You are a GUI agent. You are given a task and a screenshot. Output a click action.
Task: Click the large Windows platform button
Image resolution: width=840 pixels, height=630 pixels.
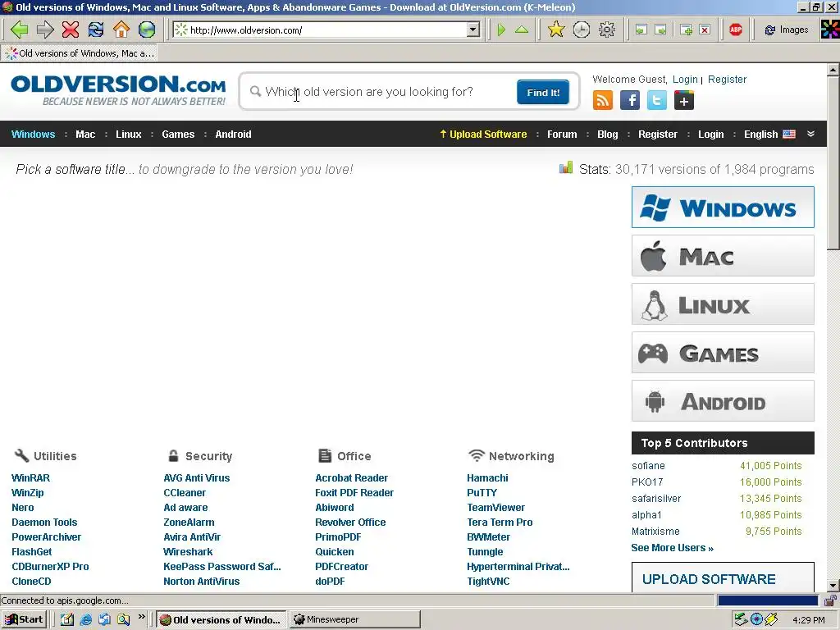723,208
